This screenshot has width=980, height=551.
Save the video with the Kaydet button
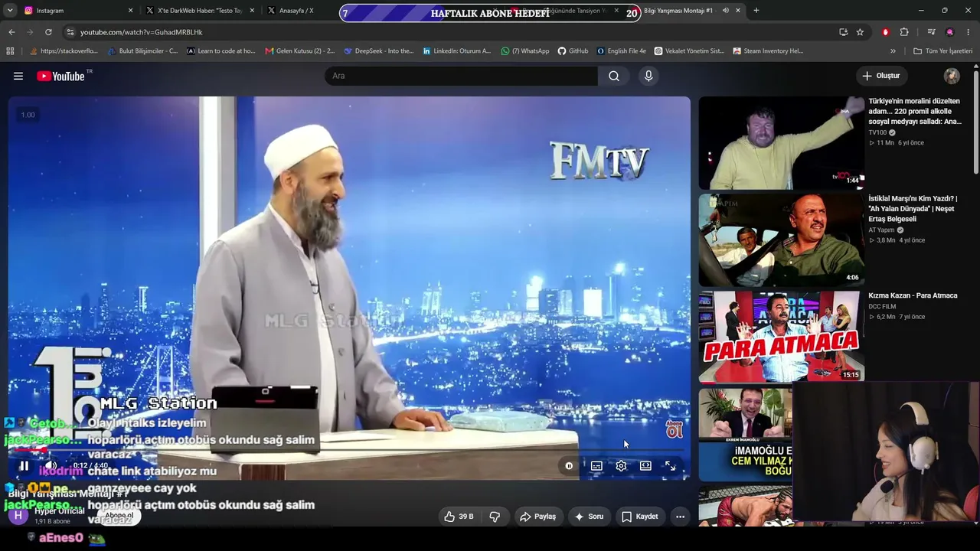639,517
